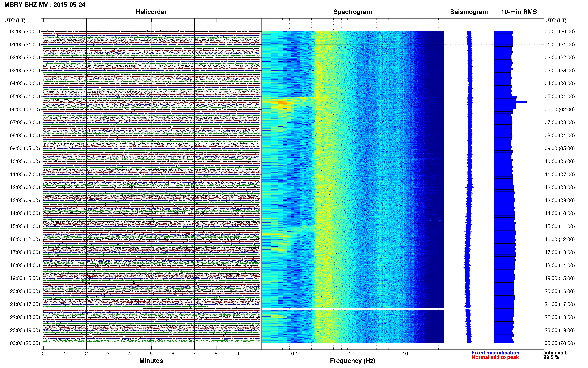Click 'UTC (LT)' label above the left time axis
This screenshot has height=368, width=588.
coord(15,20)
